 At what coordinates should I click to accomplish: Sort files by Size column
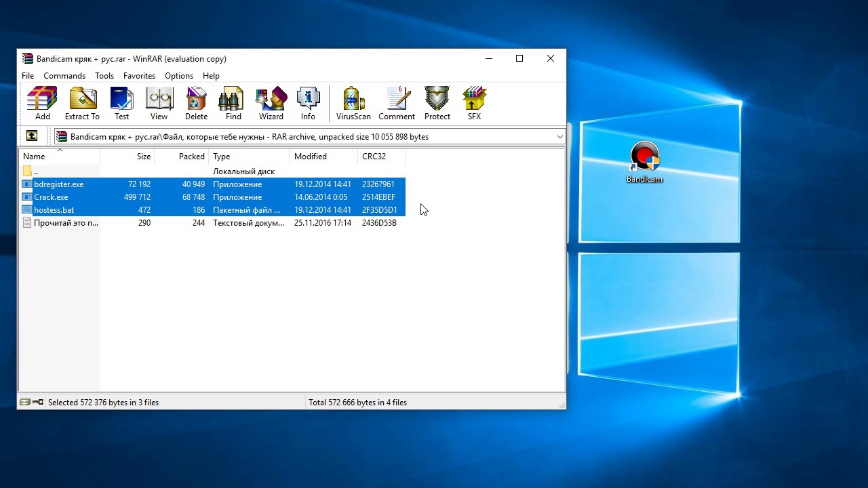[127, 157]
